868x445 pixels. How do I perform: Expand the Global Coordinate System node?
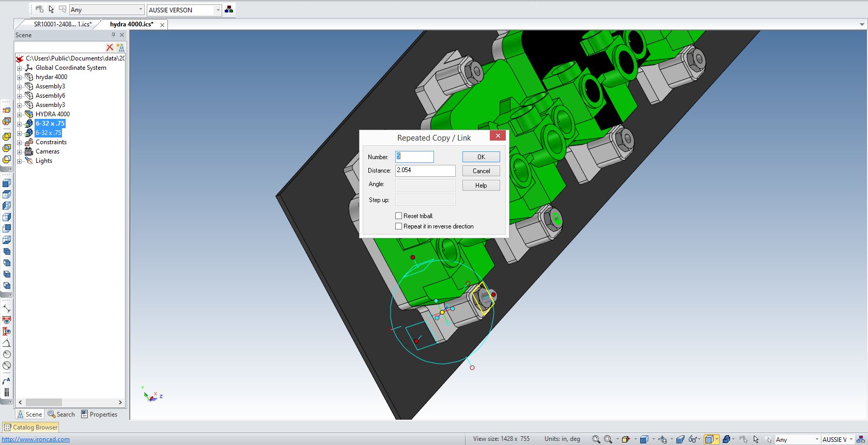pyautogui.click(x=20, y=68)
